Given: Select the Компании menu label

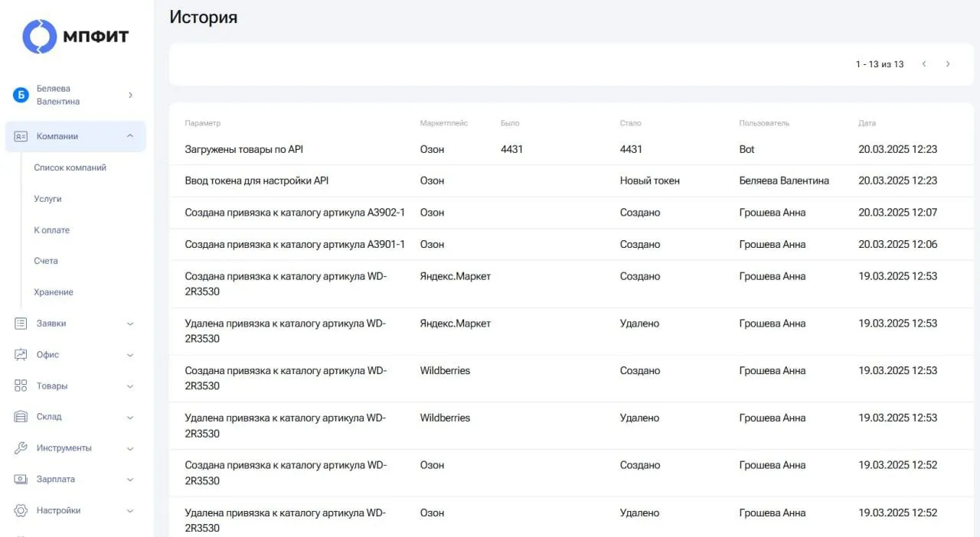Looking at the screenshot, I should click(57, 136).
